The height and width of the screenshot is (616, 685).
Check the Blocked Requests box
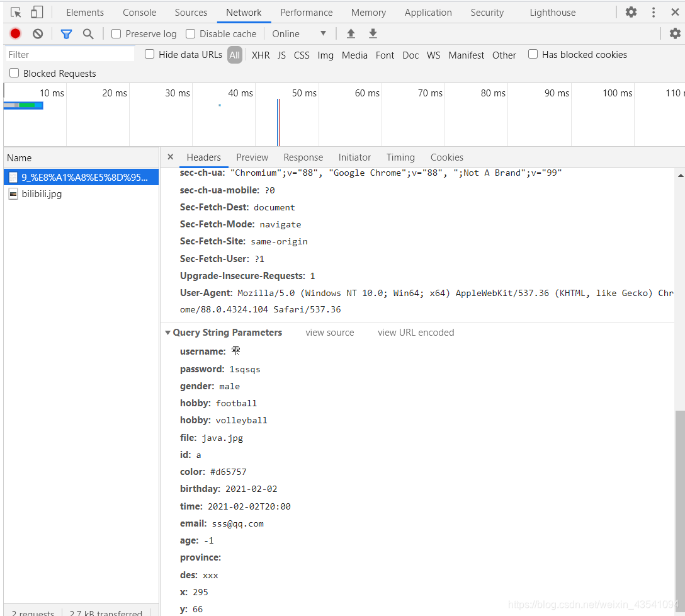point(14,73)
